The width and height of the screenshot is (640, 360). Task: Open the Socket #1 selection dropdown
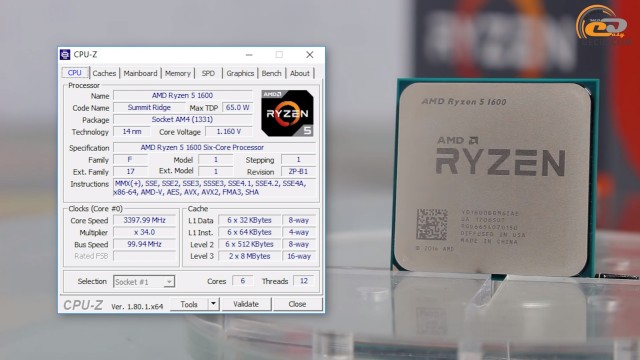pos(144,282)
